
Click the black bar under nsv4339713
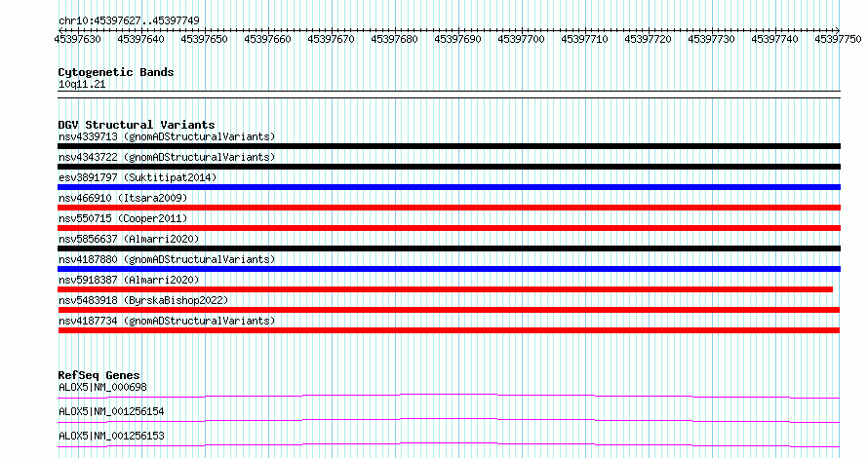click(449, 146)
